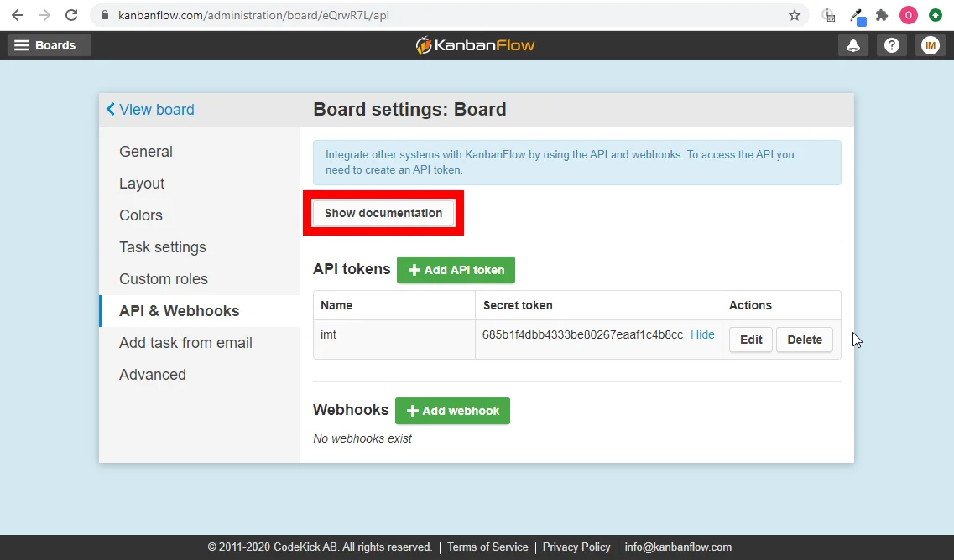Edit the imt API token

coord(751,340)
